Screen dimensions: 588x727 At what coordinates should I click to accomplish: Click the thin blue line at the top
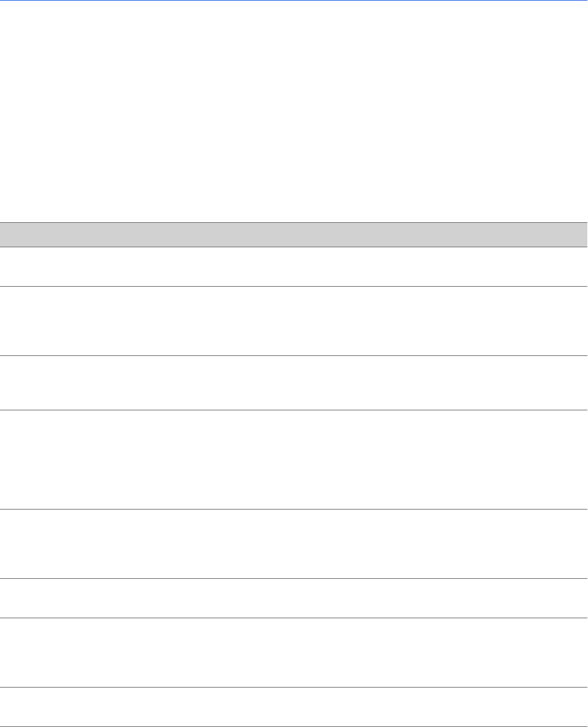[x=294, y=1]
